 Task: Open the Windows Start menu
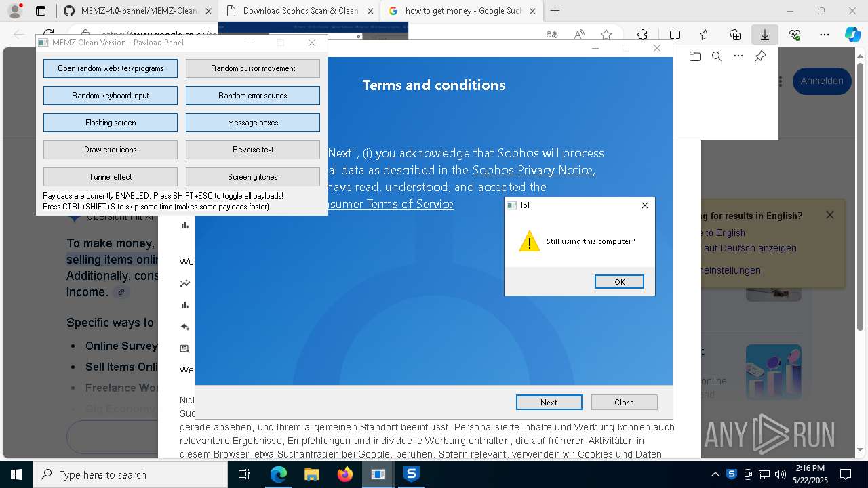(x=16, y=474)
